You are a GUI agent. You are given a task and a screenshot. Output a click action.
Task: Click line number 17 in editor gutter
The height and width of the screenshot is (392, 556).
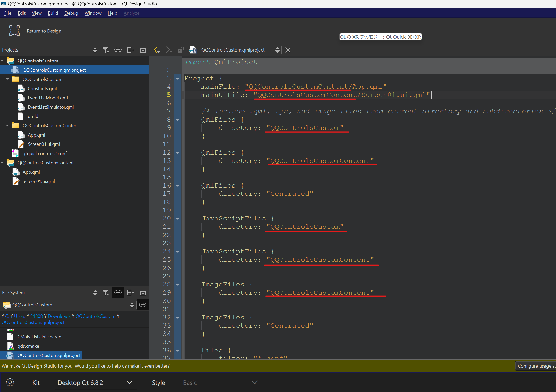[166, 194]
